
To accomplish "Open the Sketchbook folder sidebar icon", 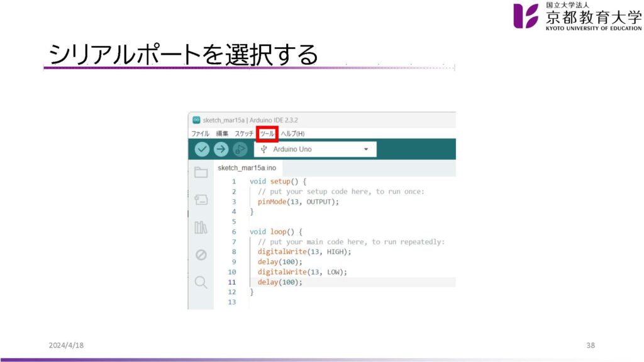I will [201, 173].
